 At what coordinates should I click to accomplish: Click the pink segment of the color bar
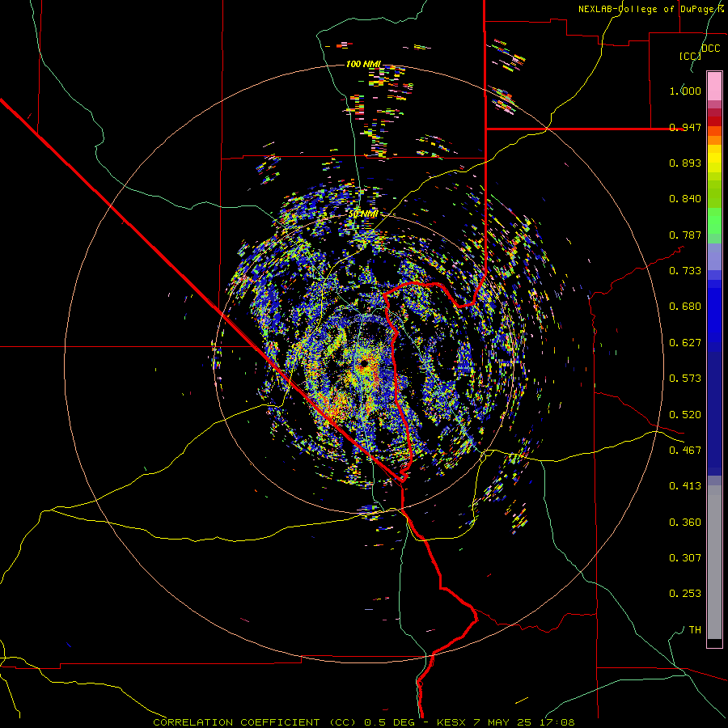coord(714,87)
